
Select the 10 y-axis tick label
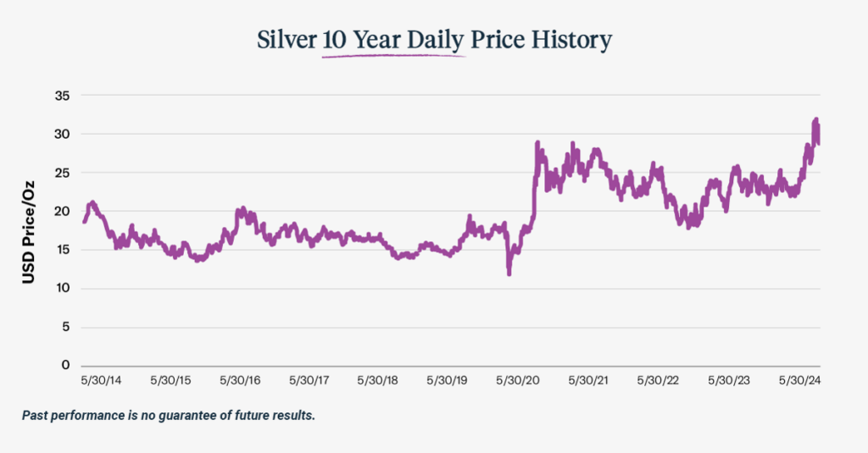pos(61,289)
